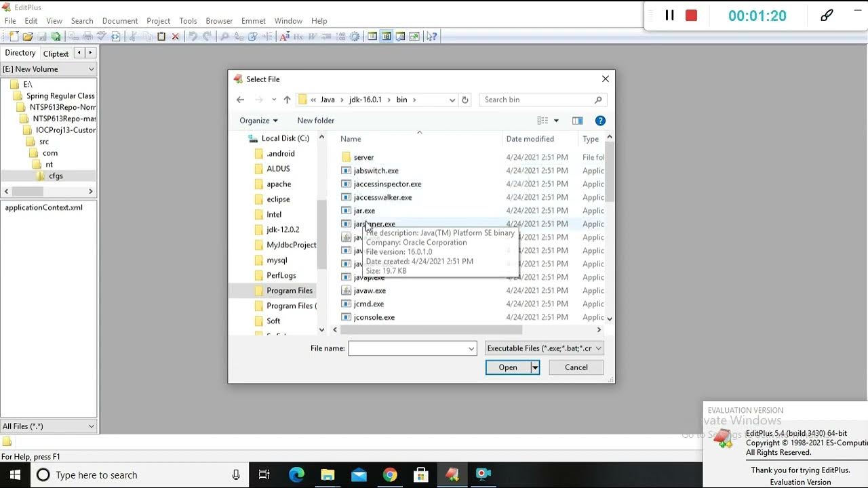868x488 pixels.
Task: Click the Preferences gear toolbar icon
Action: click(355, 37)
